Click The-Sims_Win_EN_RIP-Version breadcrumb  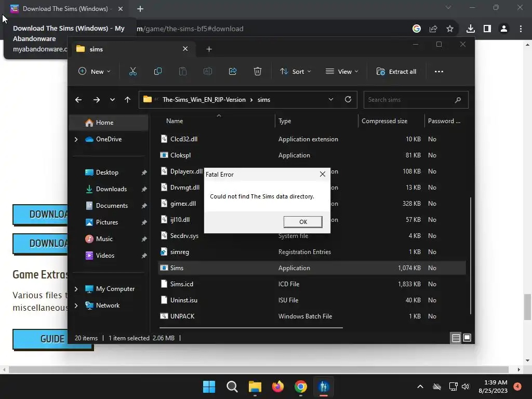tap(204, 100)
